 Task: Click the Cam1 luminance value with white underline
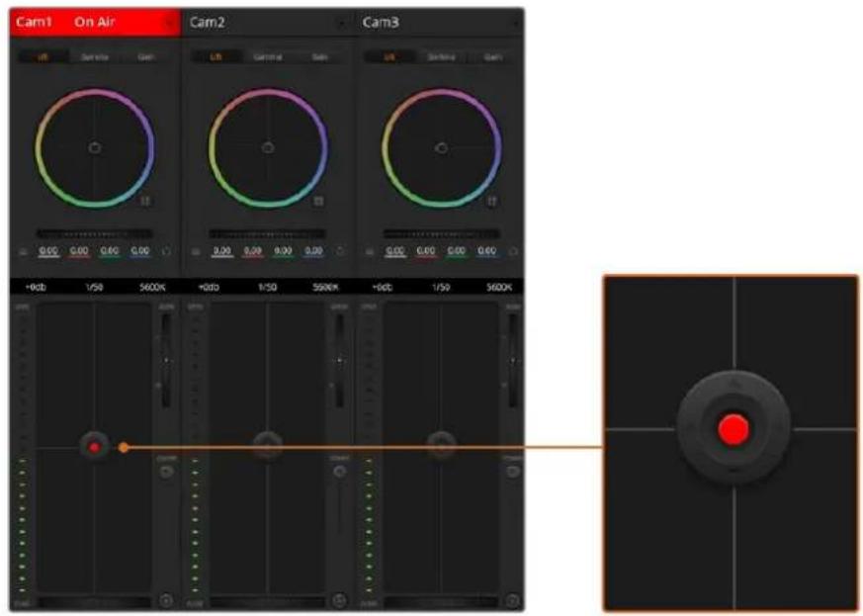pos(48,251)
